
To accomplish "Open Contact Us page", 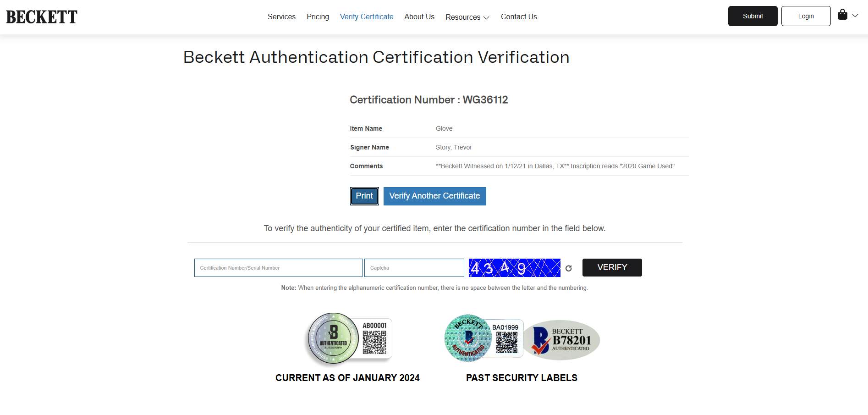I will 519,17.
